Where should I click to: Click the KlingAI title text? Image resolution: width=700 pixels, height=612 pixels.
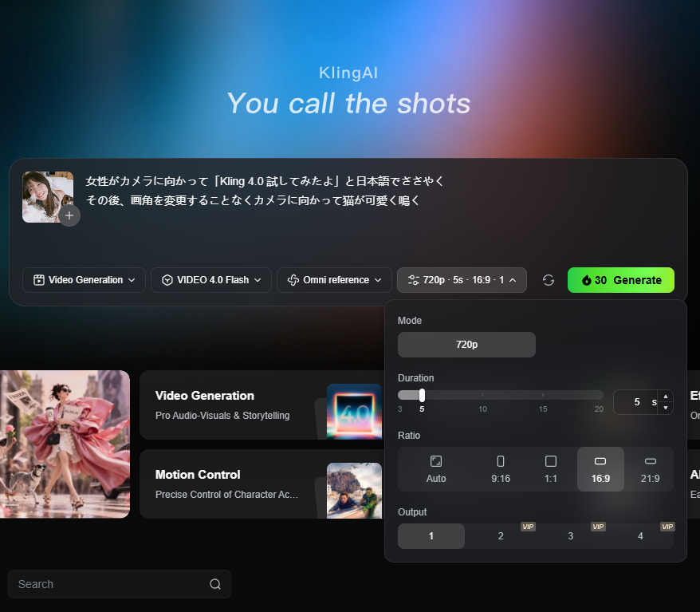pos(348,73)
